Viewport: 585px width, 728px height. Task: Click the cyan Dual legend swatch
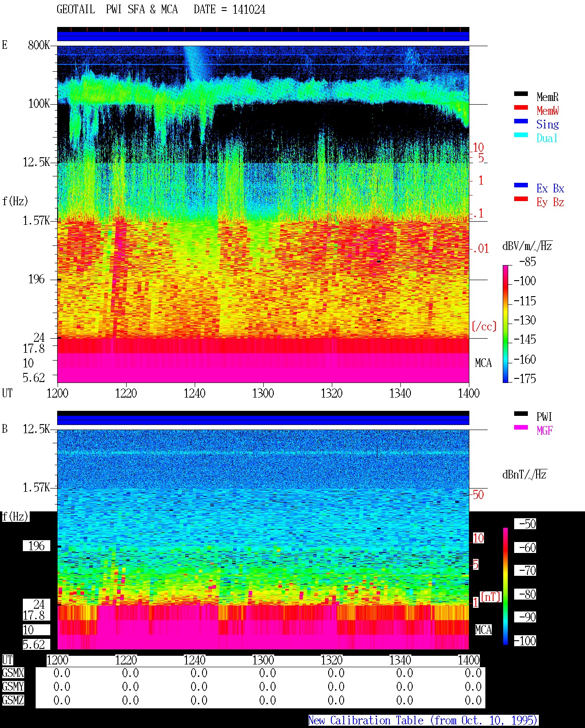click(x=521, y=135)
